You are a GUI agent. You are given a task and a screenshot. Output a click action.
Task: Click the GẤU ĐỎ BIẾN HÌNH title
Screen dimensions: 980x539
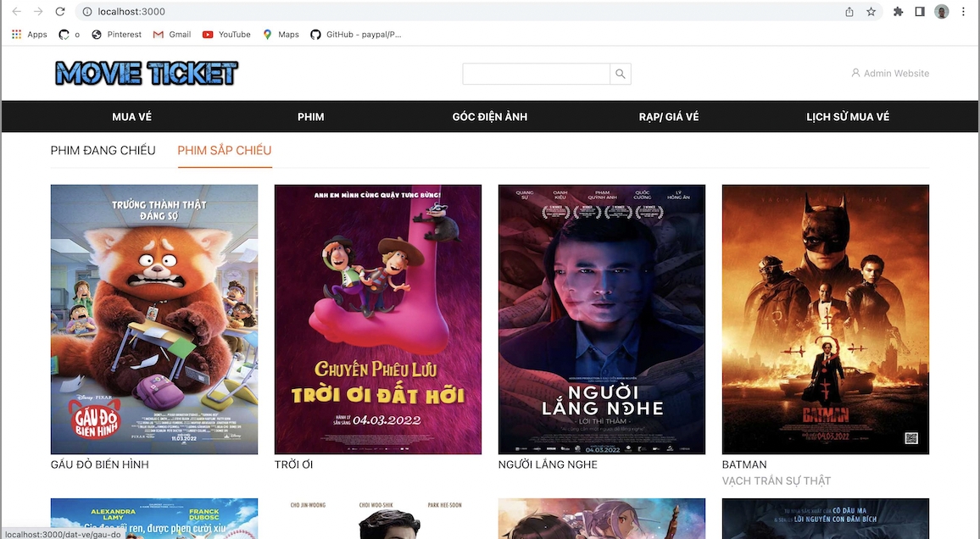click(x=100, y=464)
